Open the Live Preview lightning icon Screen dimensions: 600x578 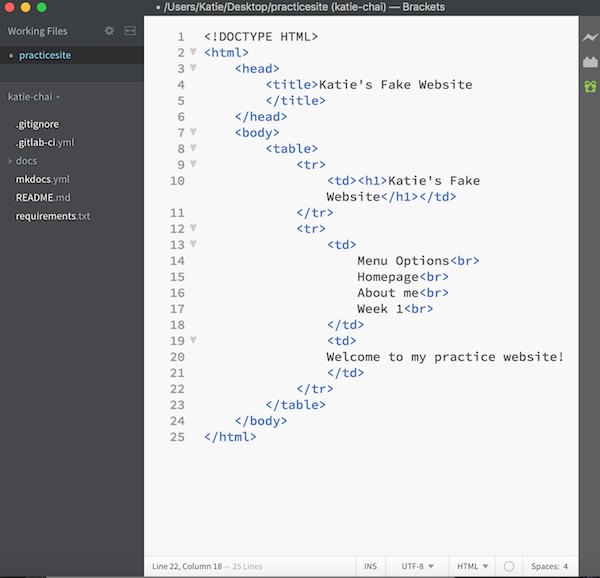(590, 37)
